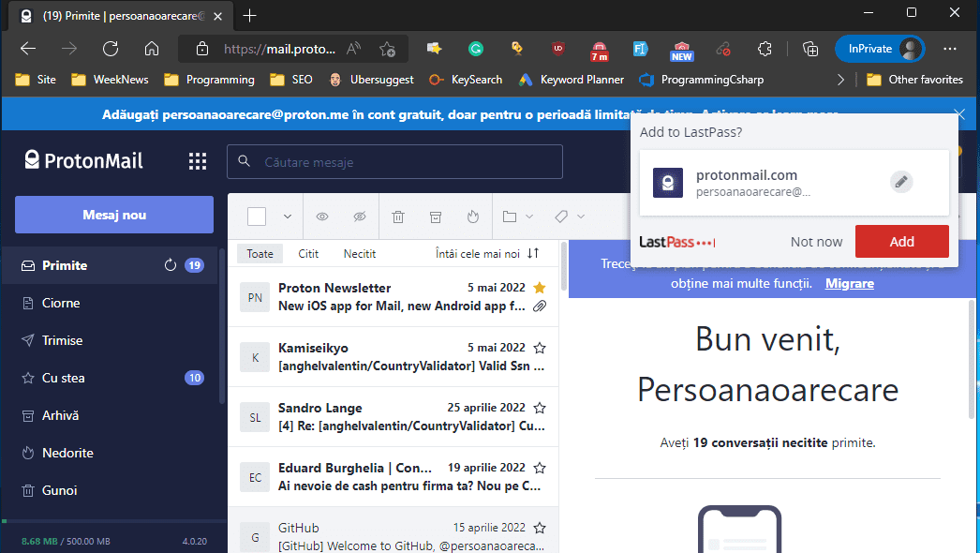Click Not now in LastPass popup
The width and height of the screenshot is (980, 553).
point(816,242)
